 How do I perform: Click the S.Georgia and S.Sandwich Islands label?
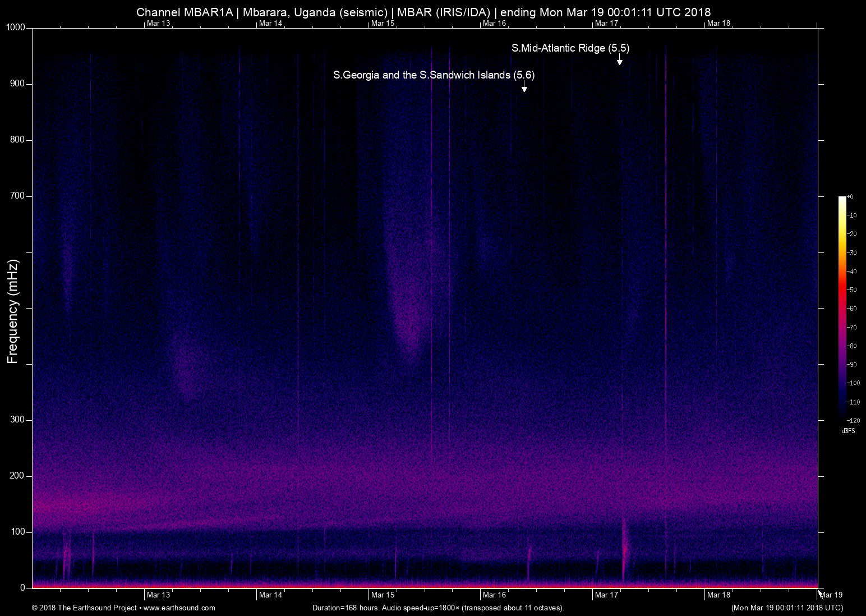pyautogui.click(x=434, y=75)
